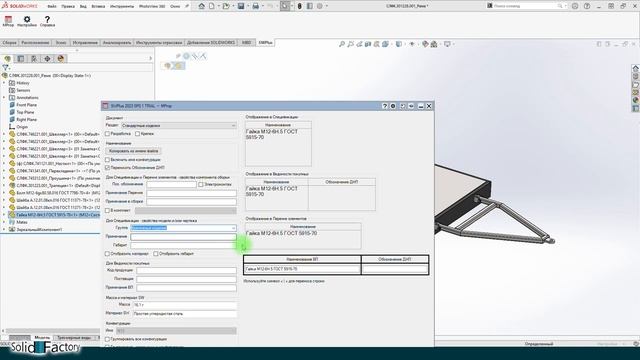Open the Раздел dropdown list
This screenshot has width=640, height=360.
178,126
